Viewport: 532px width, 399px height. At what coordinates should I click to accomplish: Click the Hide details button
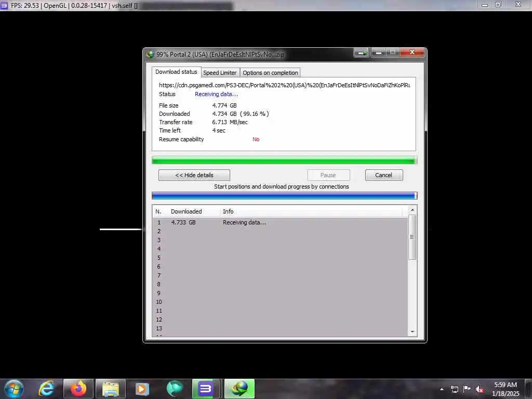(x=194, y=175)
